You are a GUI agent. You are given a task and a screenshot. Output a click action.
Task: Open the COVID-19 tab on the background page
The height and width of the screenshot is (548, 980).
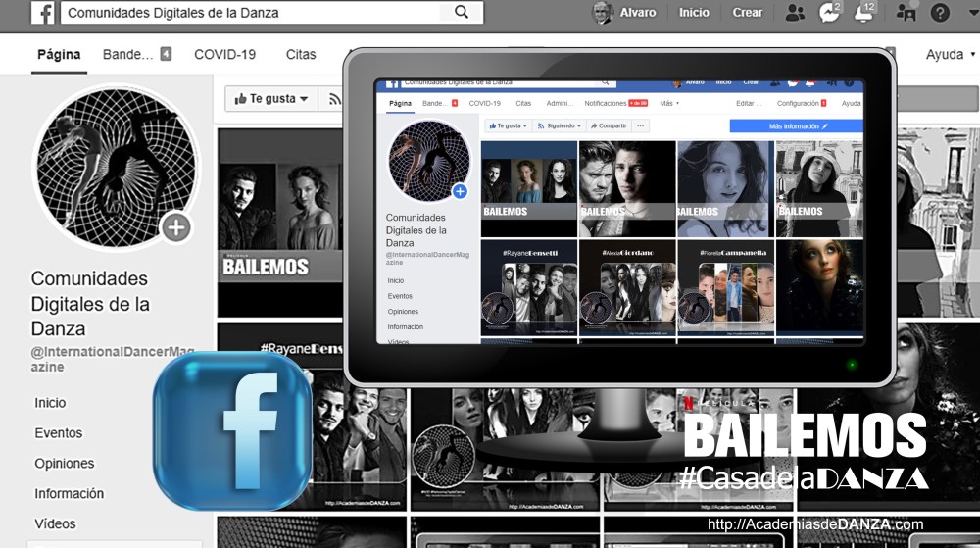click(225, 54)
